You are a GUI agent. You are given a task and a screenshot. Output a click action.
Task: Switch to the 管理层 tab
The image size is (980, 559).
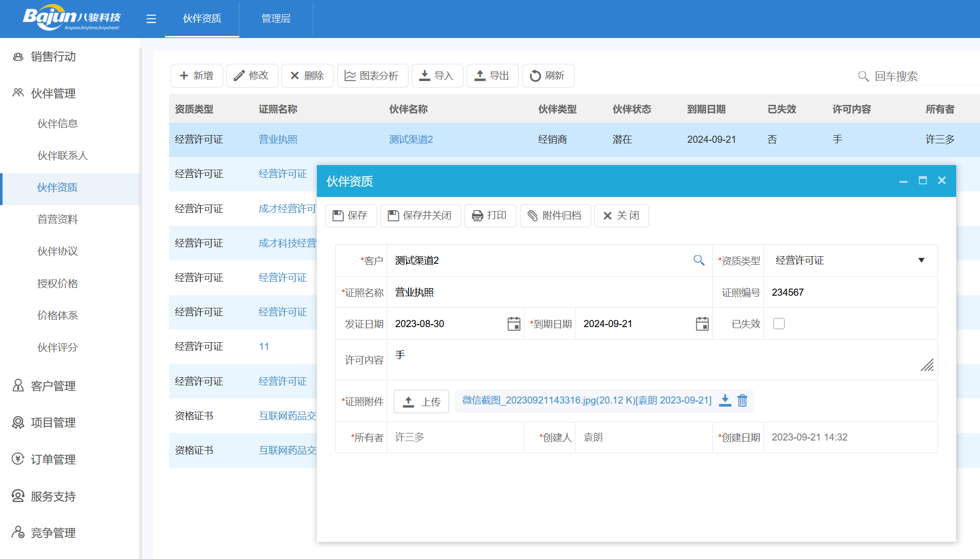[x=276, y=19]
